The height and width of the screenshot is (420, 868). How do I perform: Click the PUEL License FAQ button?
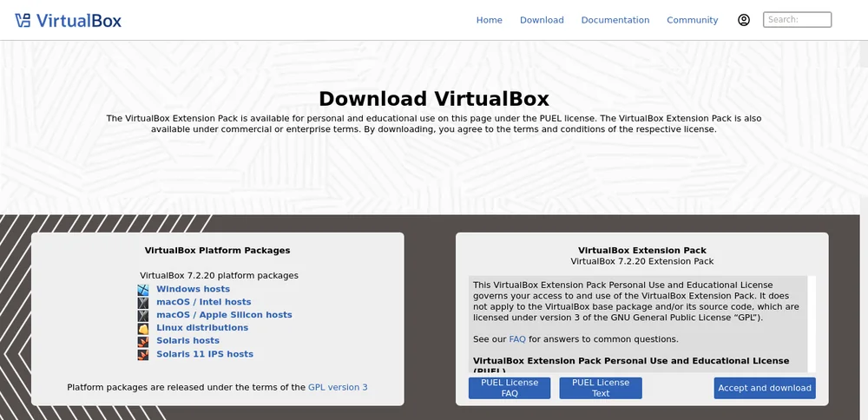coord(510,388)
